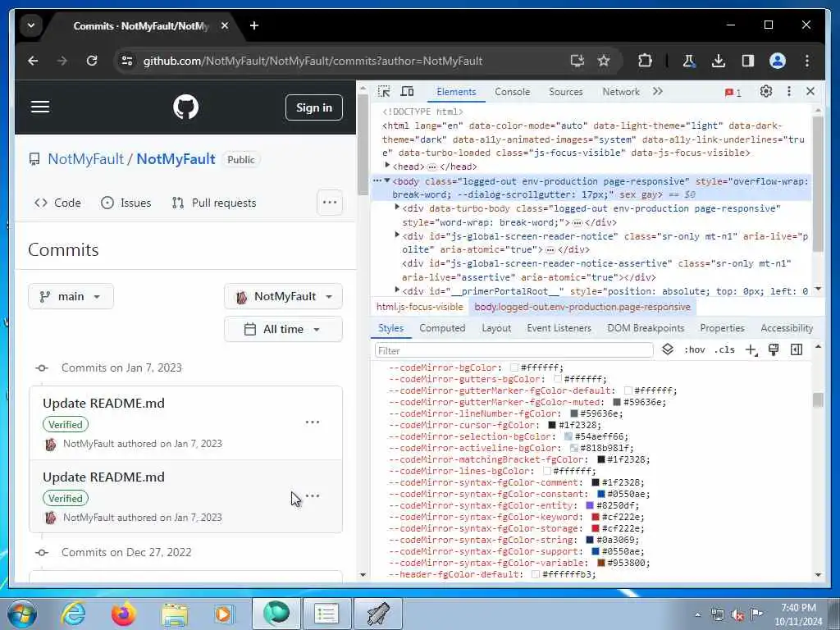This screenshot has width=840, height=630.
Task: Click the computed styles sidebar icon
Action: coord(797,349)
